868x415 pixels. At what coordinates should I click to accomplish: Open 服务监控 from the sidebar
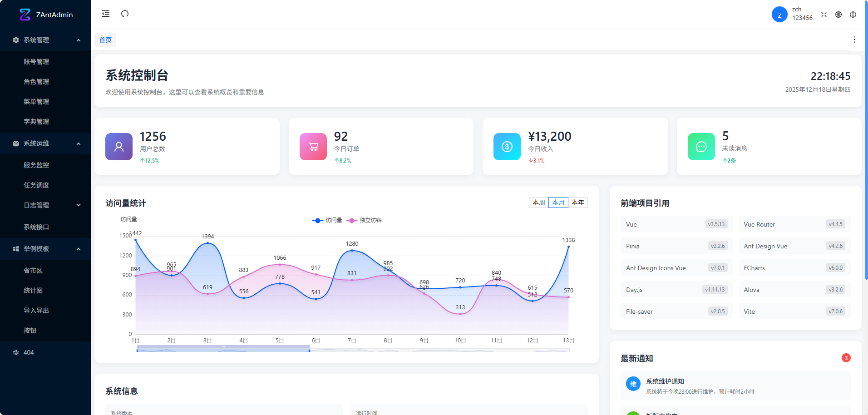[x=37, y=165]
